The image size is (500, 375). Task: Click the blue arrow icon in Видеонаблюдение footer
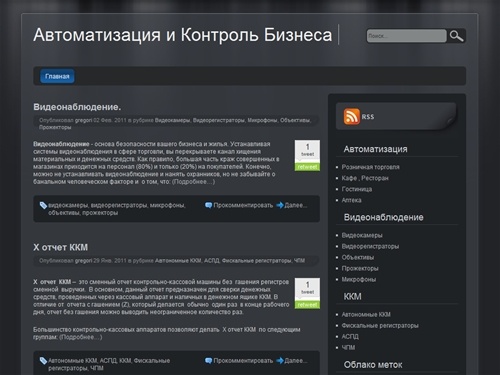(280, 205)
